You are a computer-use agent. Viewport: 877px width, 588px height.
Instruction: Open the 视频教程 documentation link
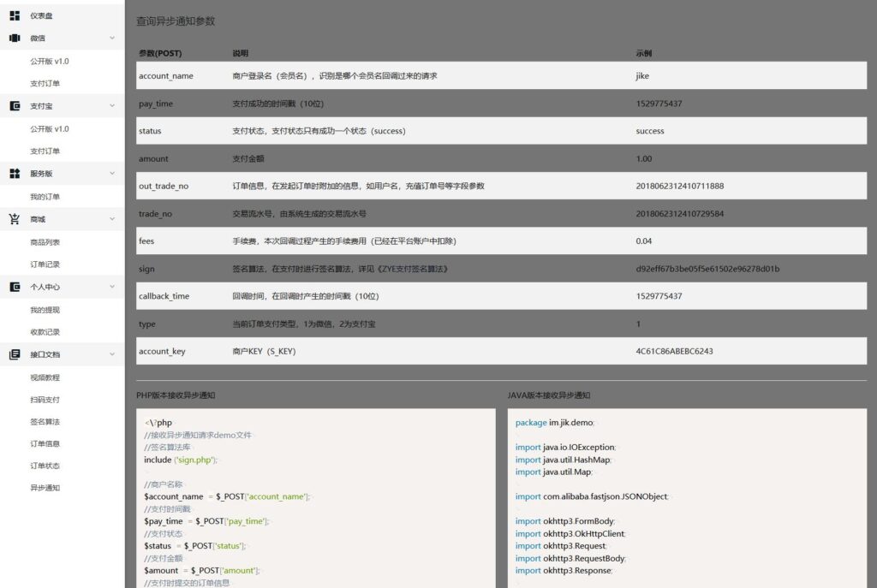[x=45, y=377]
